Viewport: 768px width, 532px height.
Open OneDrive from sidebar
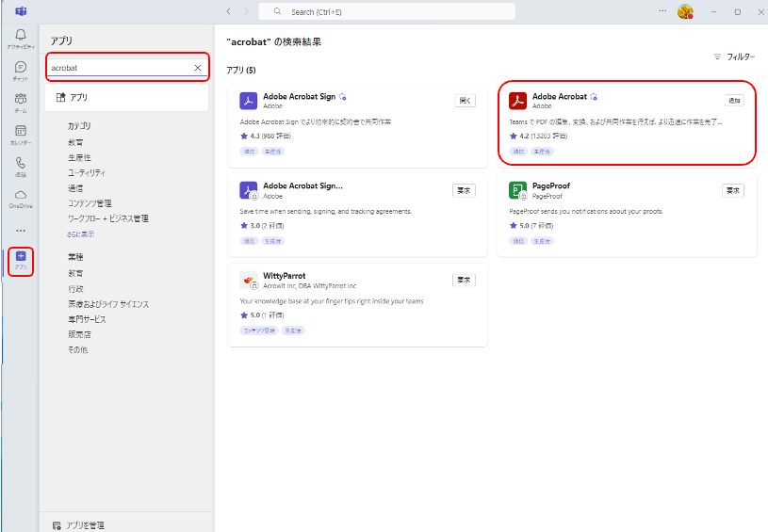(21, 199)
